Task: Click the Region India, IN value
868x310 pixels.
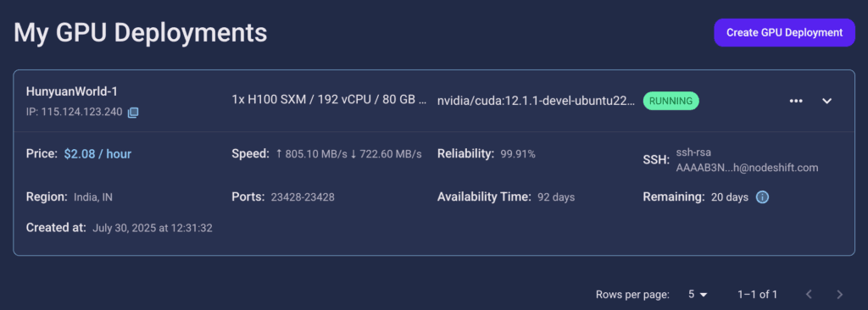Action: tap(93, 197)
